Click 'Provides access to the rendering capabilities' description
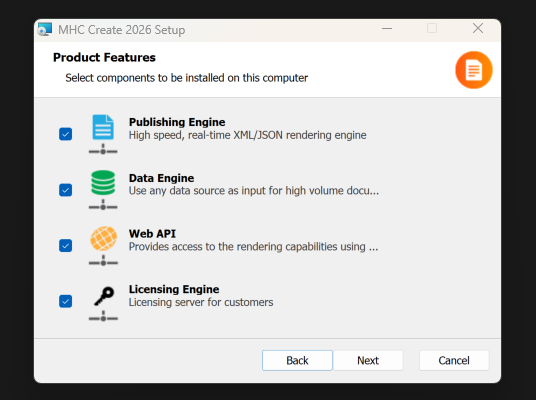The width and height of the screenshot is (536, 400). point(253,246)
